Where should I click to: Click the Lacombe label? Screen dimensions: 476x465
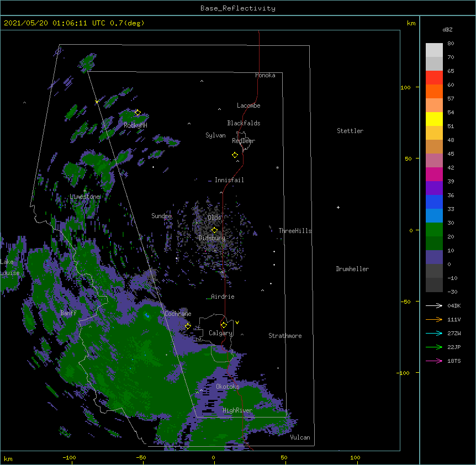(x=248, y=105)
